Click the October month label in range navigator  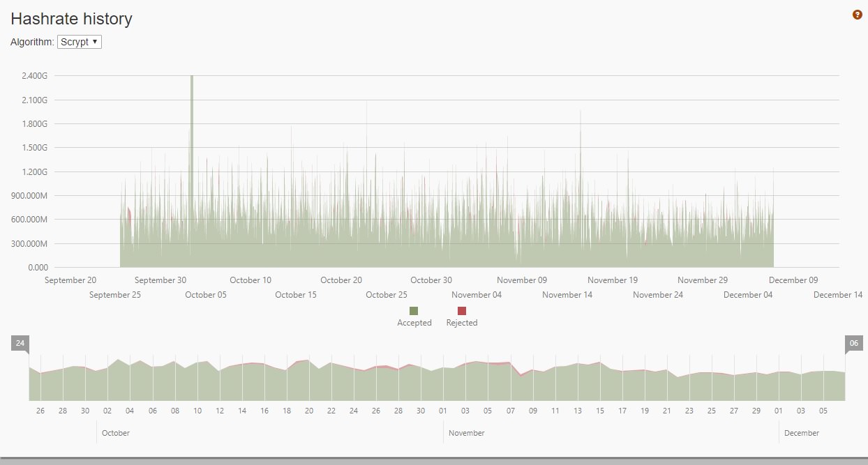click(116, 433)
